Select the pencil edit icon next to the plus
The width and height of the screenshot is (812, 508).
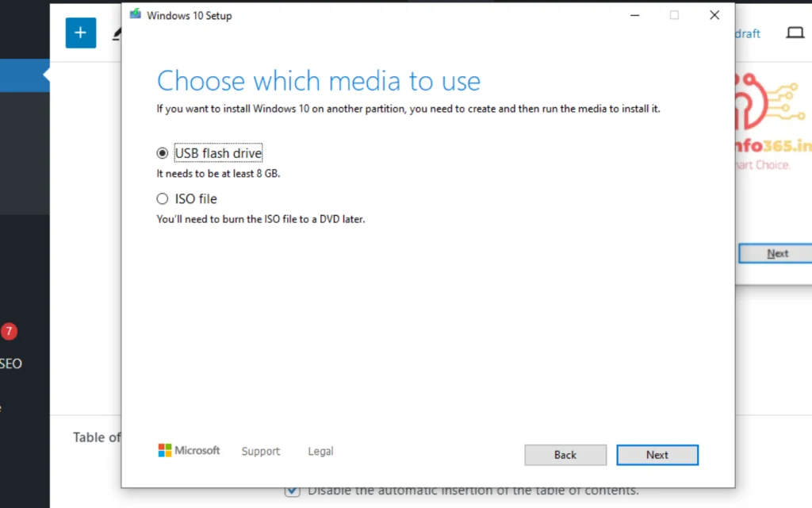pyautogui.click(x=117, y=33)
